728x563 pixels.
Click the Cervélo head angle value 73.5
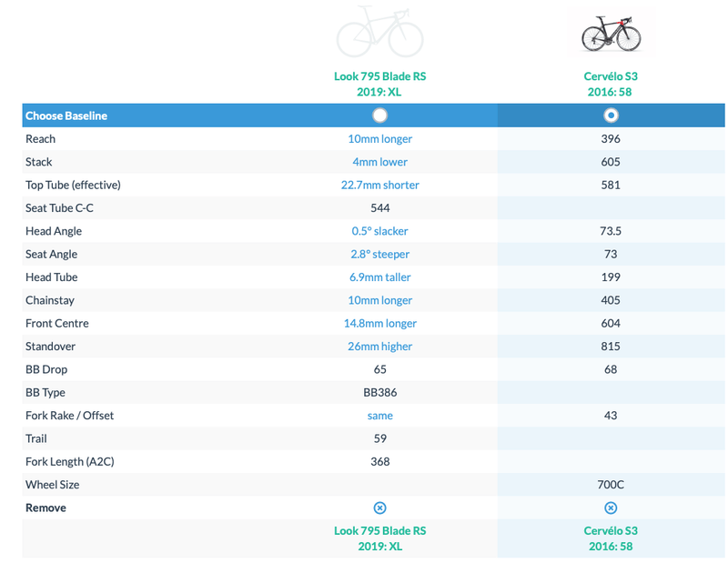pyautogui.click(x=611, y=231)
